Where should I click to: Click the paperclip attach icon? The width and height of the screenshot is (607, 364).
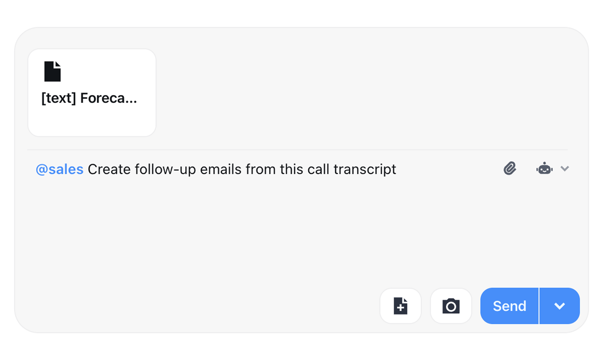tap(510, 168)
